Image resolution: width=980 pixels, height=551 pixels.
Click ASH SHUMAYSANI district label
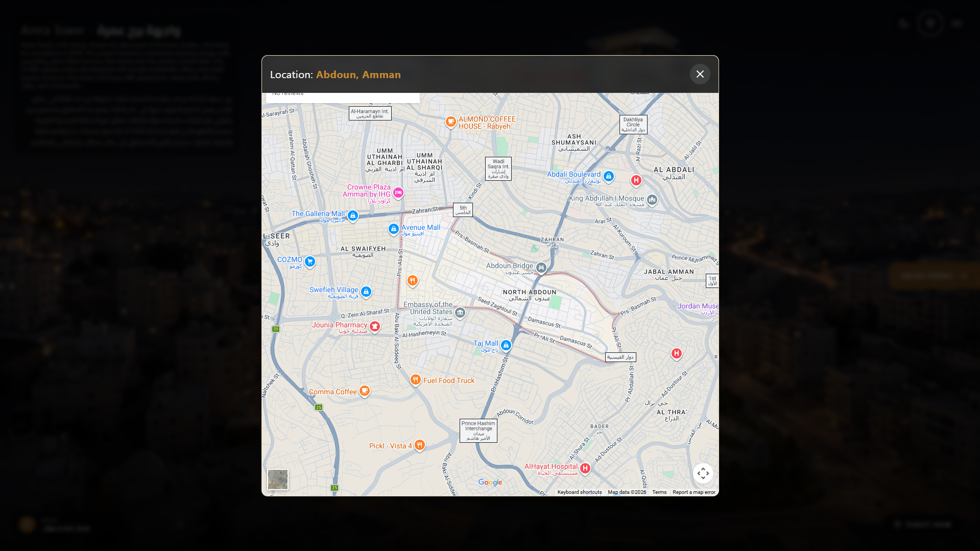pos(574,142)
